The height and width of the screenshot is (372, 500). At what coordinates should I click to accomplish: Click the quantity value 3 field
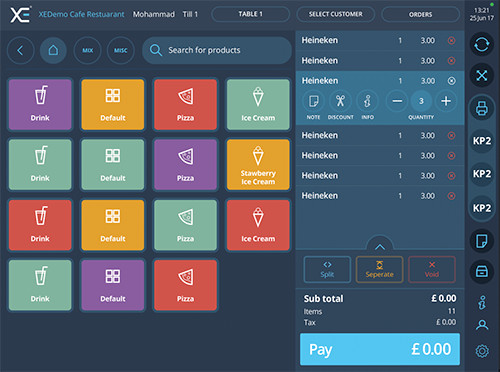coord(421,101)
